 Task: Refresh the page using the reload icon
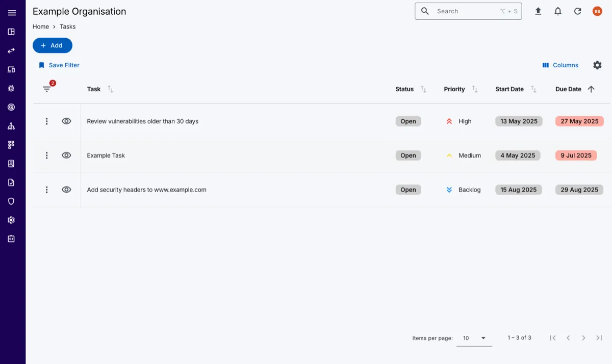[x=577, y=11]
